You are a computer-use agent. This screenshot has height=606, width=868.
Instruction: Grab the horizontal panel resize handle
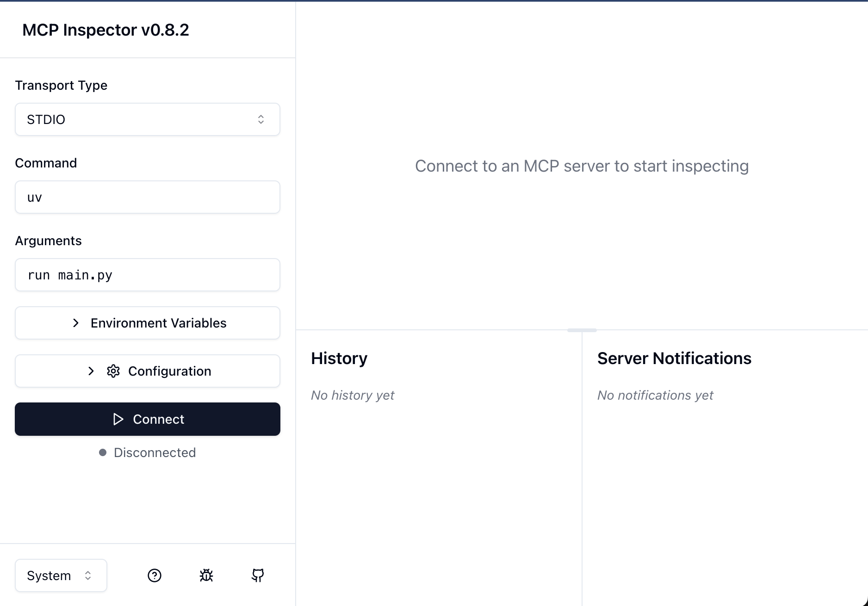tap(582, 330)
